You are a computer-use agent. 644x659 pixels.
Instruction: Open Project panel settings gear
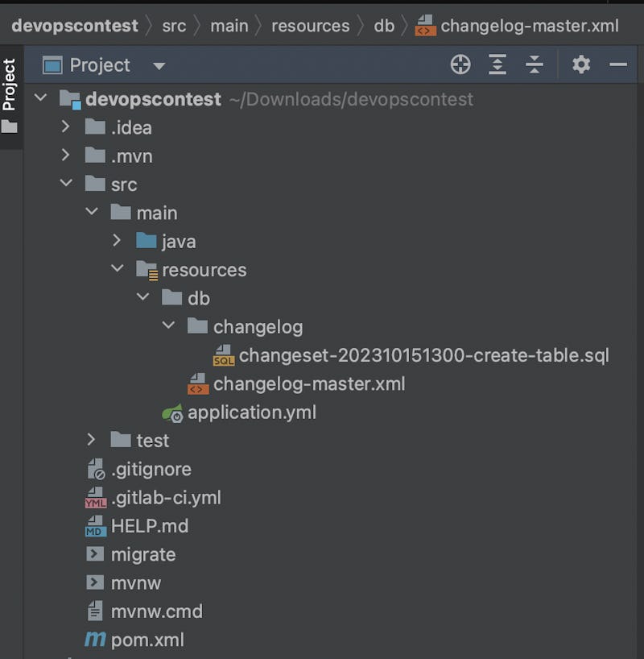pos(581,65)
